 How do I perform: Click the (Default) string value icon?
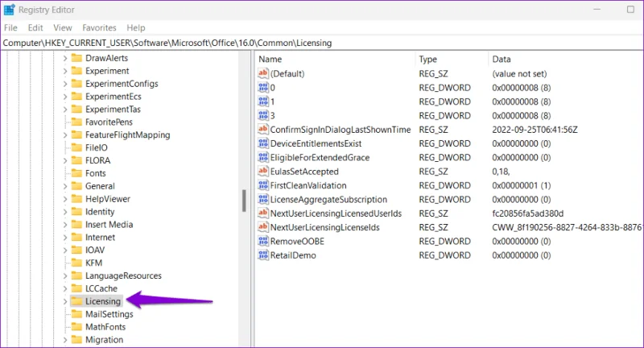point(263,73)
